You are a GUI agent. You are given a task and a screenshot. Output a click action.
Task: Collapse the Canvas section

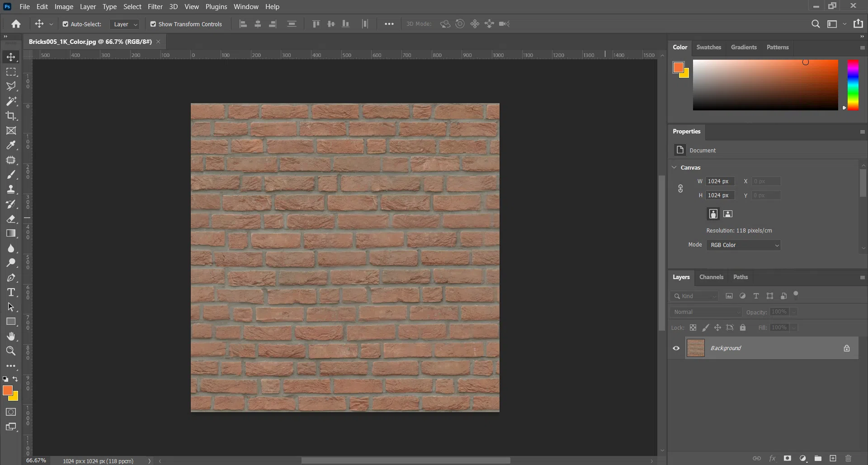[675, 167]
